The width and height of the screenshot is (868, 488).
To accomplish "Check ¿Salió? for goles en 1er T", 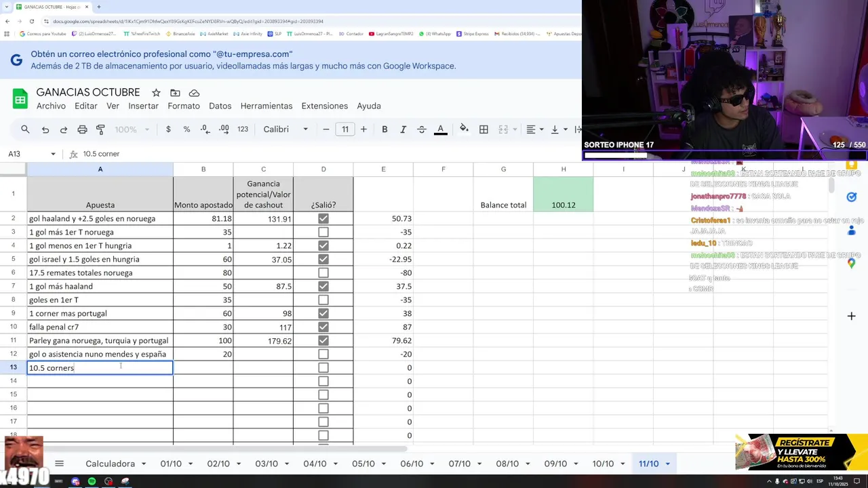I will (323, 300).
